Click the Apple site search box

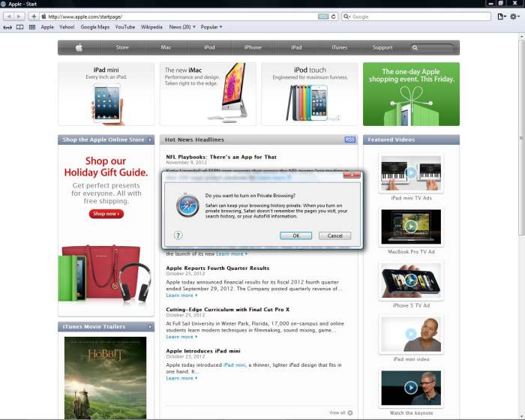(432, 47)
